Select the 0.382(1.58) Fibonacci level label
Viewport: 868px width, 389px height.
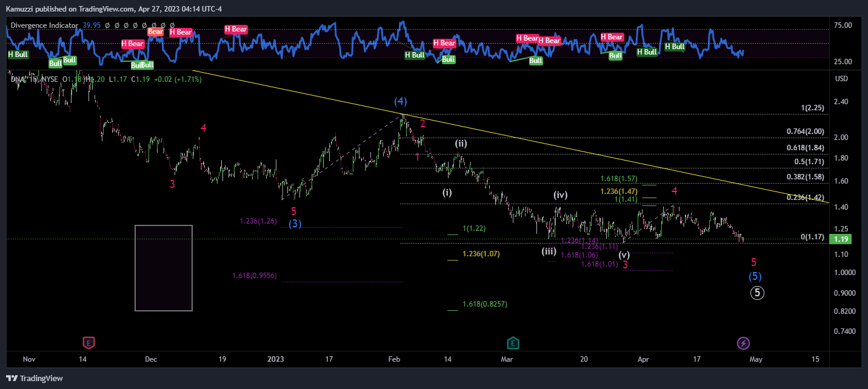click(805, 177)
